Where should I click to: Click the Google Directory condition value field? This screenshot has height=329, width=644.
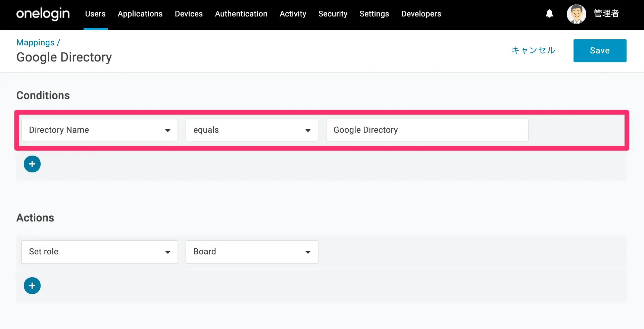coord(427,130)
